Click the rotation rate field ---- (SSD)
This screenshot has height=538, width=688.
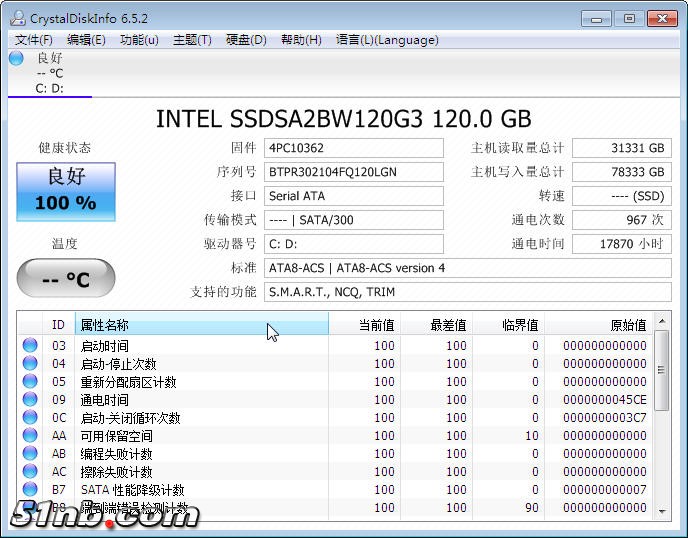click(622, 196)
